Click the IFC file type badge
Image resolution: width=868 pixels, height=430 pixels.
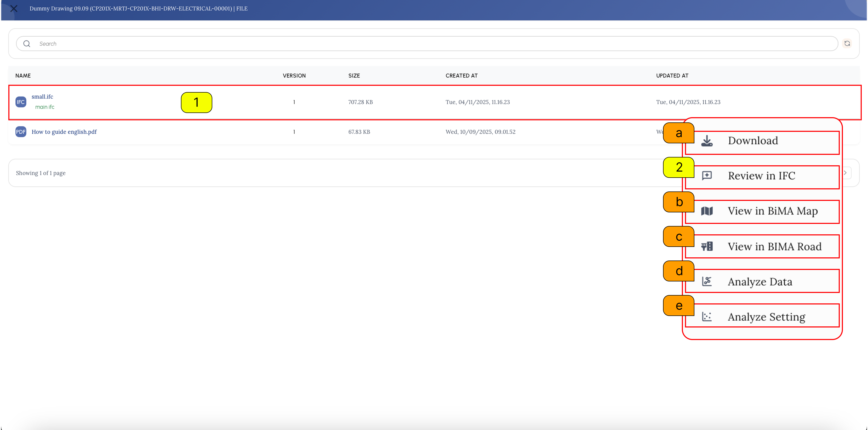[x=21, y=102]
